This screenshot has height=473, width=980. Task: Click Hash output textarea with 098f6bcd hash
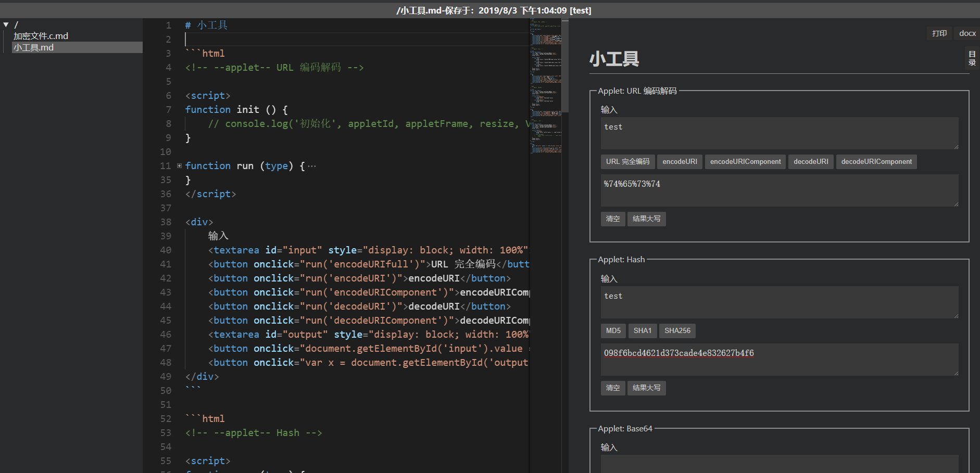[780, 360]
